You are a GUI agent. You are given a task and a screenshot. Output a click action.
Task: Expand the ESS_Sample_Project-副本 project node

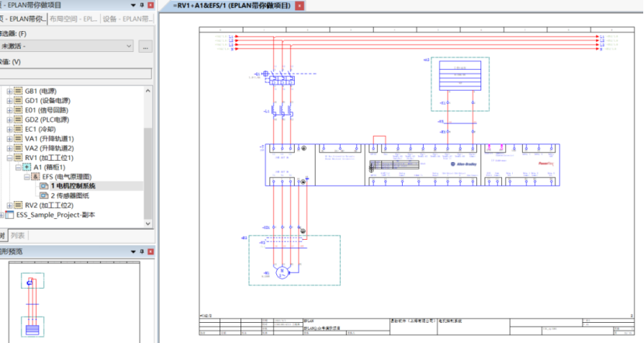pyautogui.click(x=2, y=215)
